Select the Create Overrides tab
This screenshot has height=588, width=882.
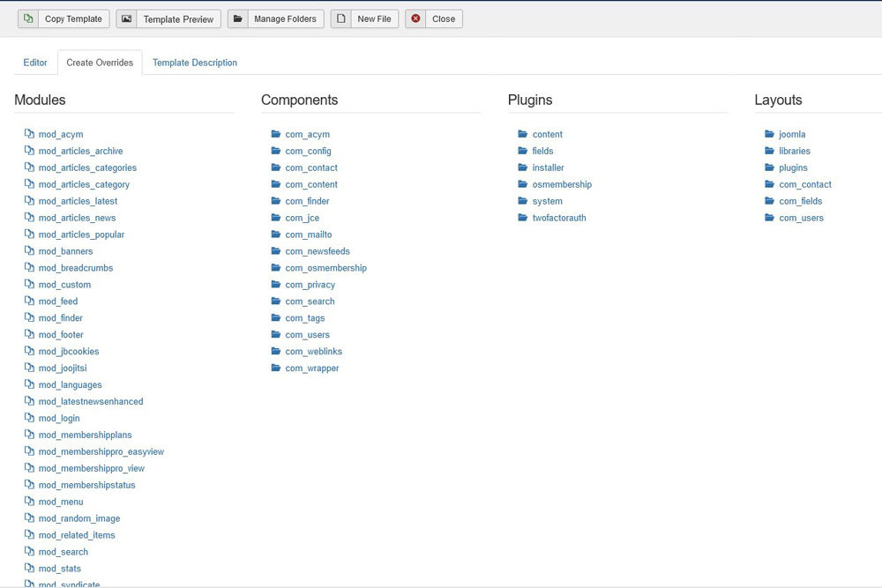[x=100, y=63]
